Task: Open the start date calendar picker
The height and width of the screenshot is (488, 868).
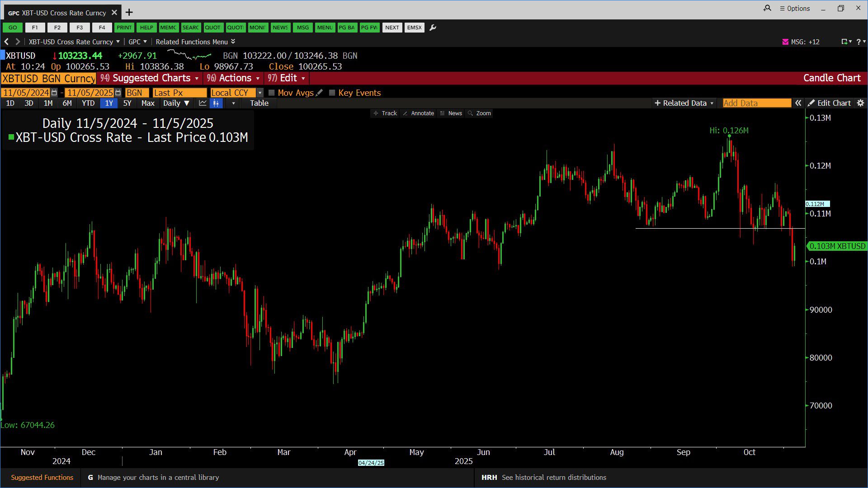Action: (x=54, y=93)
